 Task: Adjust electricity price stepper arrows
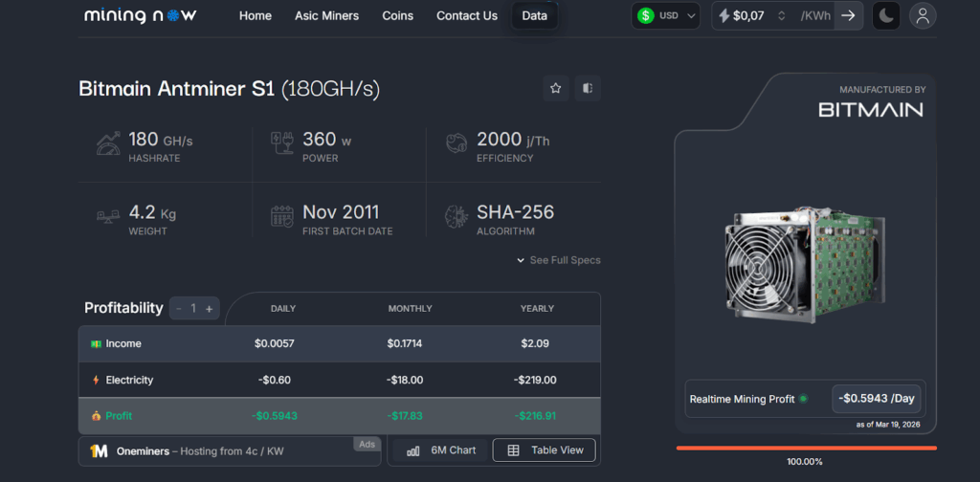pos(782,15)
